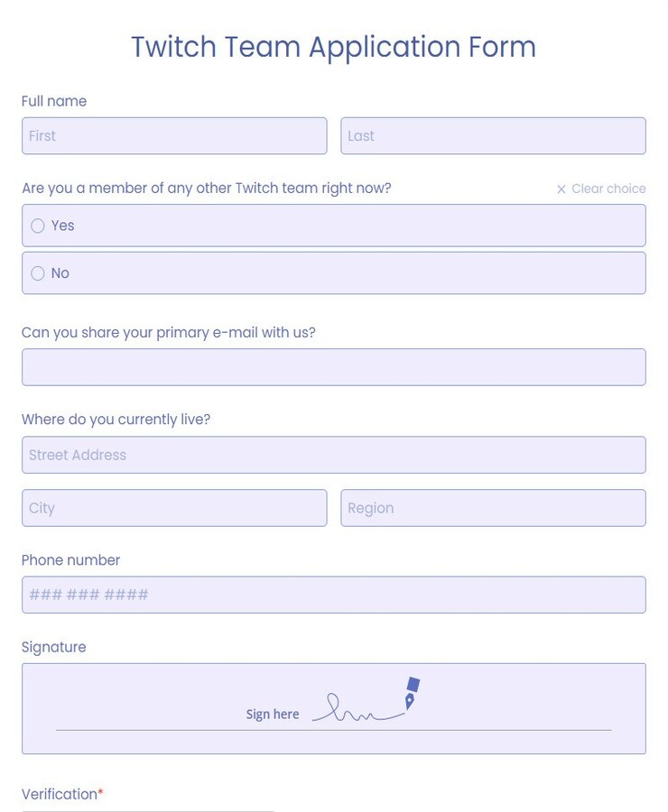
Task: Click the Signature section label
Action: [53, 647]
